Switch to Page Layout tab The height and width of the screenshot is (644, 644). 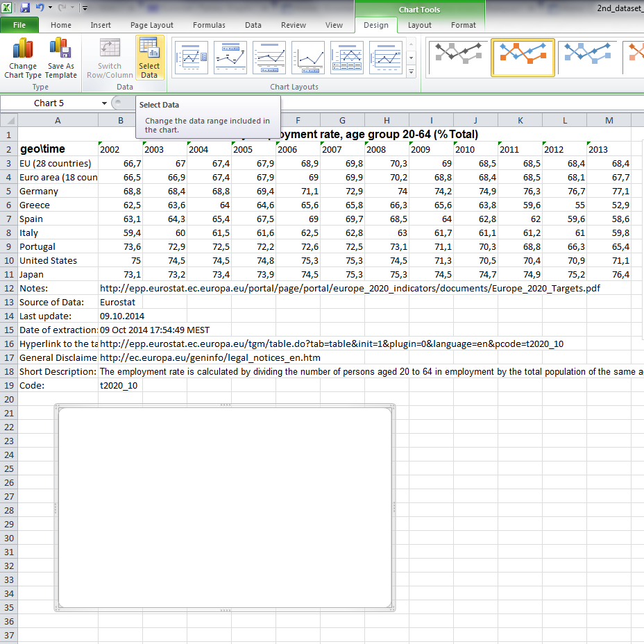[x=151, y=25]
